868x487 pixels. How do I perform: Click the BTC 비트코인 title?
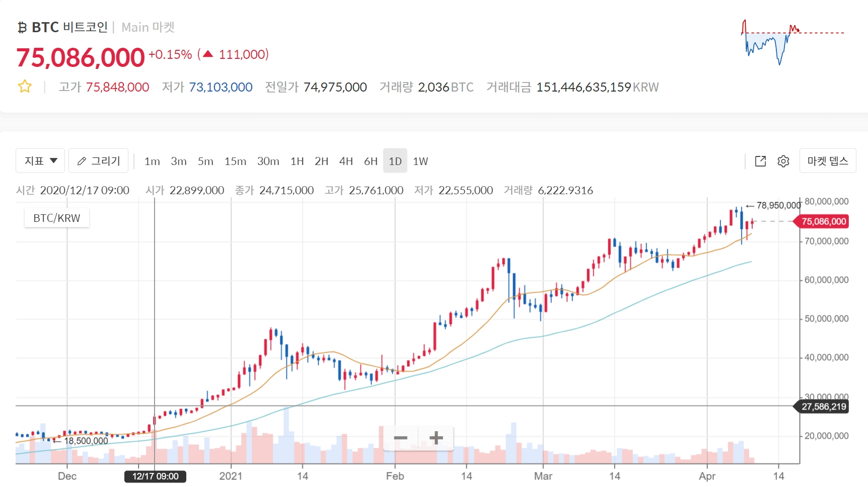69,27
